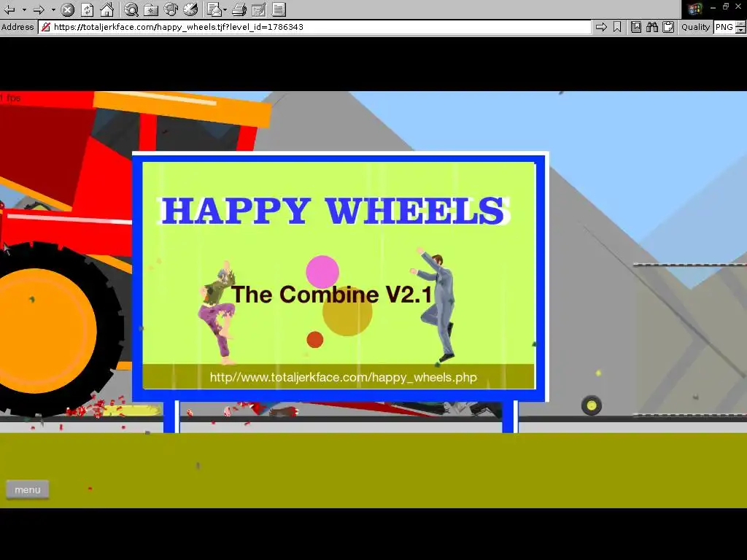Open the History clock icon
The height and width of the screenshot is (560, 747).
(x=190, y=9)
